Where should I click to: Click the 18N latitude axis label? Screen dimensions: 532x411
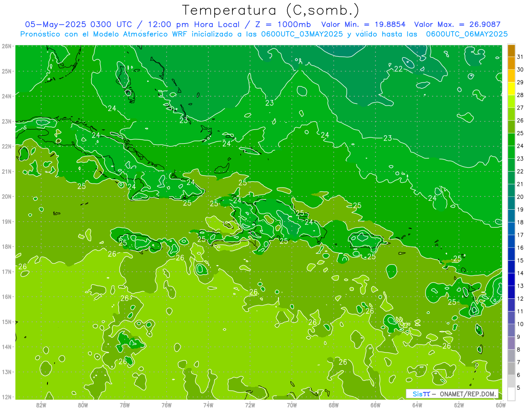[x=7, y=247]
